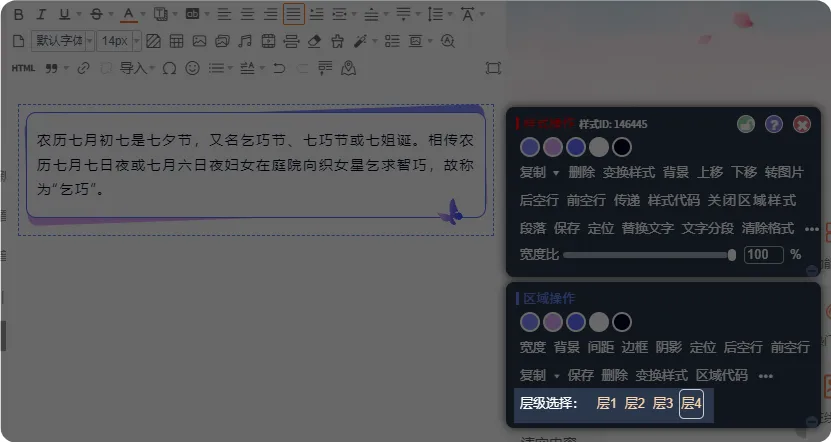This screenshot has height=442, width=831.
Task: Insert a horizontal divider line icon
Action: pos(291,41)
